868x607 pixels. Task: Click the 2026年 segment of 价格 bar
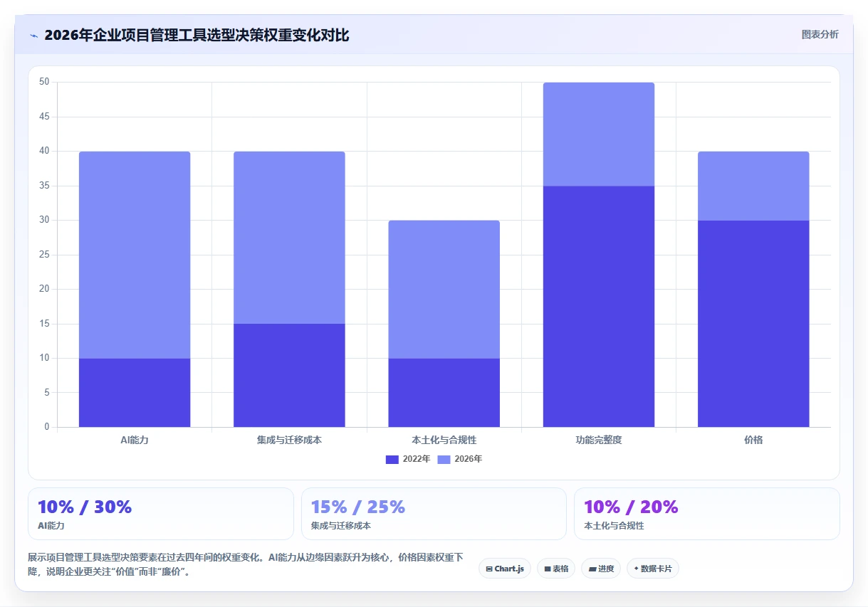(x=753, y=186)
